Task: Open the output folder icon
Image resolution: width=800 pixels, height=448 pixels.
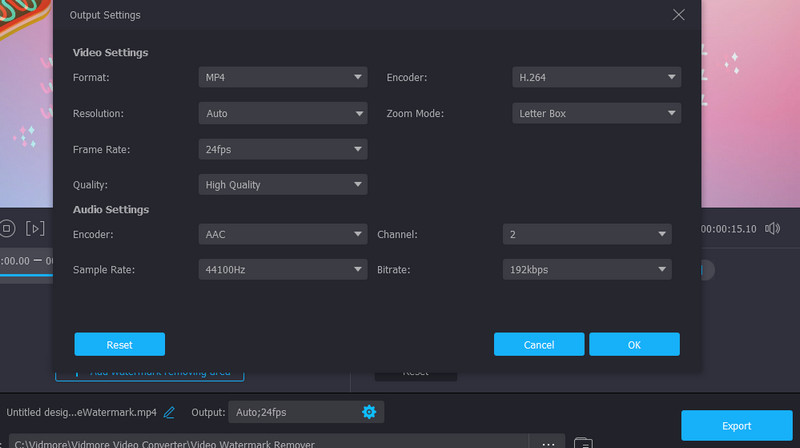Action: click(584, 442)
